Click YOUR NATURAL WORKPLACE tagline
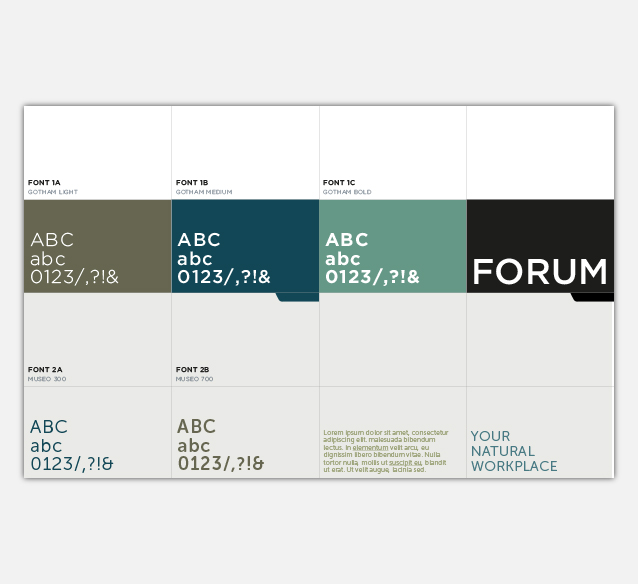The width and height of the screenshot is (638, 584). [514, 451]
